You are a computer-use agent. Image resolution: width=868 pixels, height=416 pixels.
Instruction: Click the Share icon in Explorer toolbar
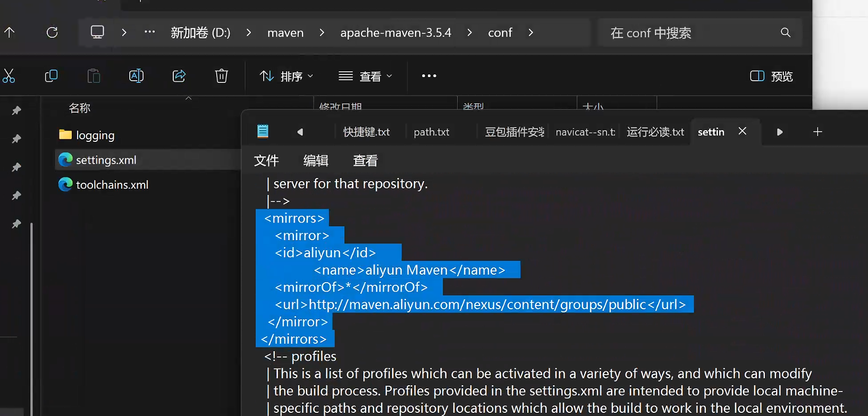[x=179, y=76]
